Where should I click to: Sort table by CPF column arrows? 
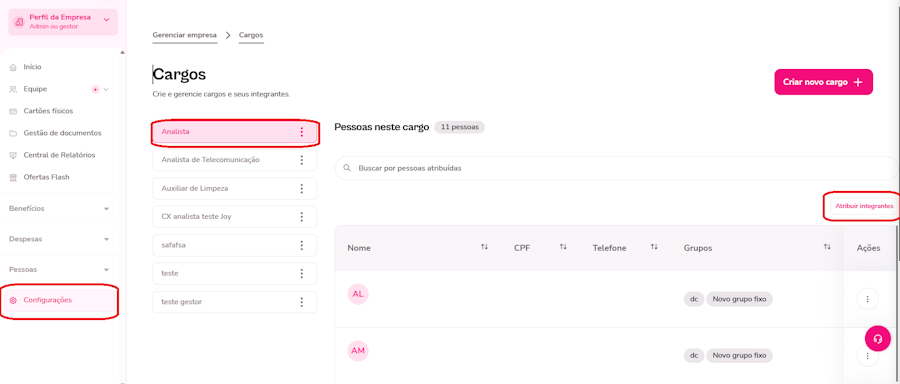tap(563, 247)
